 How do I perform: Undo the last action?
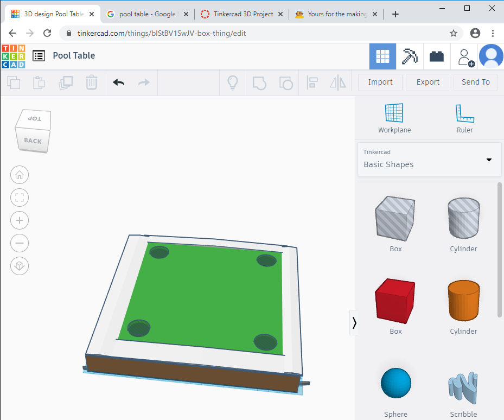pyautogui.click(x=119, y=82)
